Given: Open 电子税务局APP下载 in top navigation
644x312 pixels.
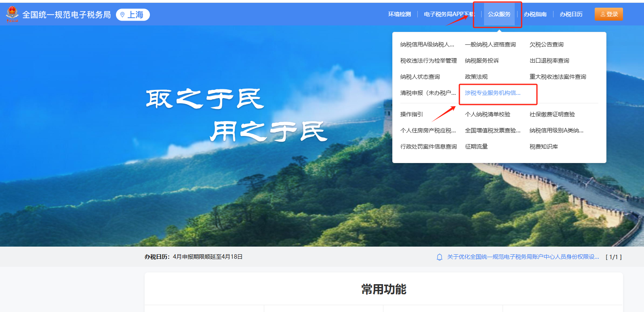Looking at the screenshot, I should pos(448,14).
